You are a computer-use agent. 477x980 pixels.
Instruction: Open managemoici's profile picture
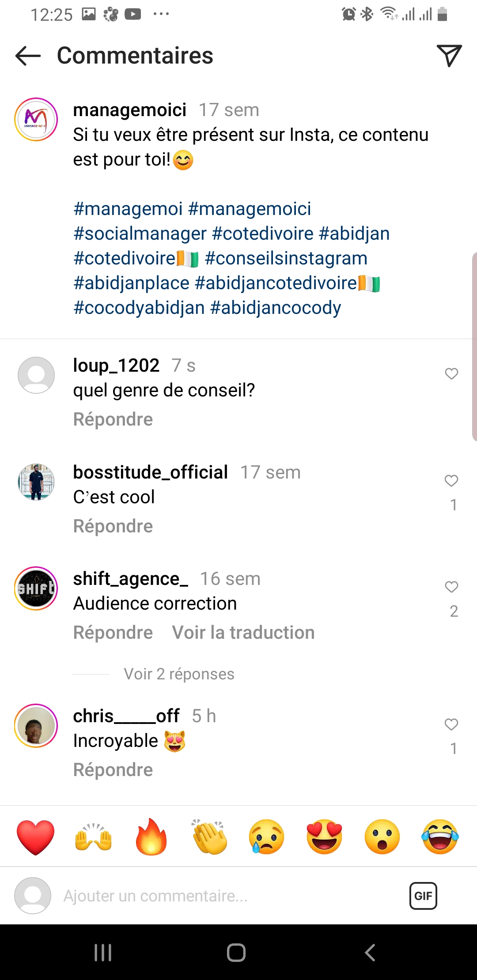click(36, 120)
